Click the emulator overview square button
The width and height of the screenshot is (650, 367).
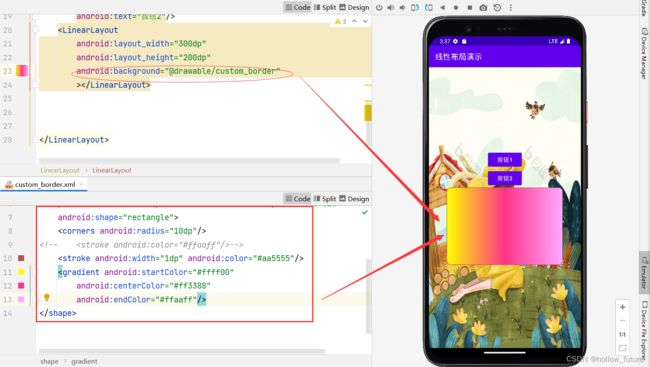click(470, 7)
